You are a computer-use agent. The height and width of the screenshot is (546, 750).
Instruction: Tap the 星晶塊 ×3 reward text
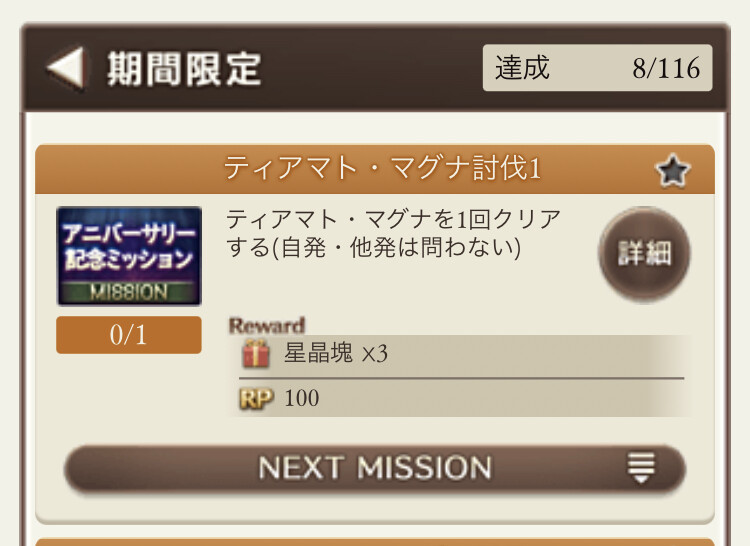pyautogui.click(x=336, y=354)
